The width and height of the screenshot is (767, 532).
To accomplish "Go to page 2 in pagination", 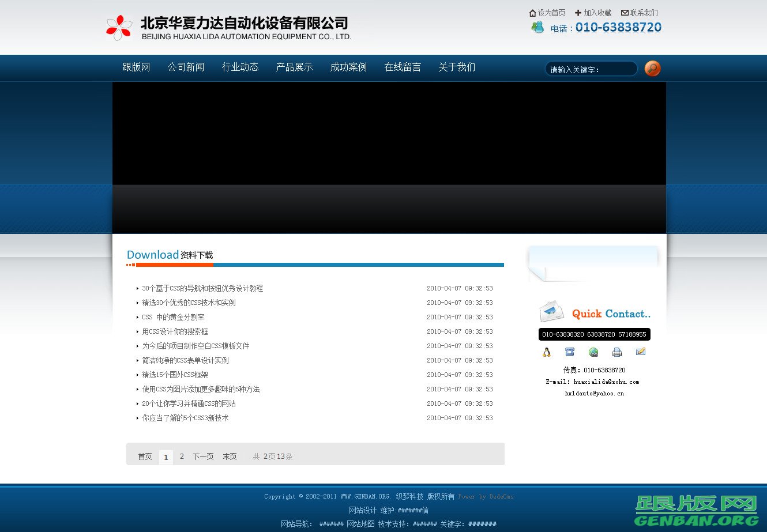I will (182, 456).
